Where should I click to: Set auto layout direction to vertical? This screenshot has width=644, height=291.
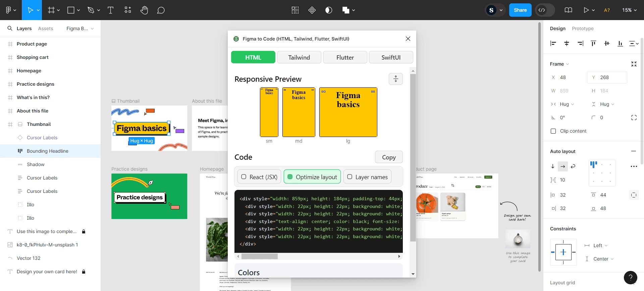553,166
